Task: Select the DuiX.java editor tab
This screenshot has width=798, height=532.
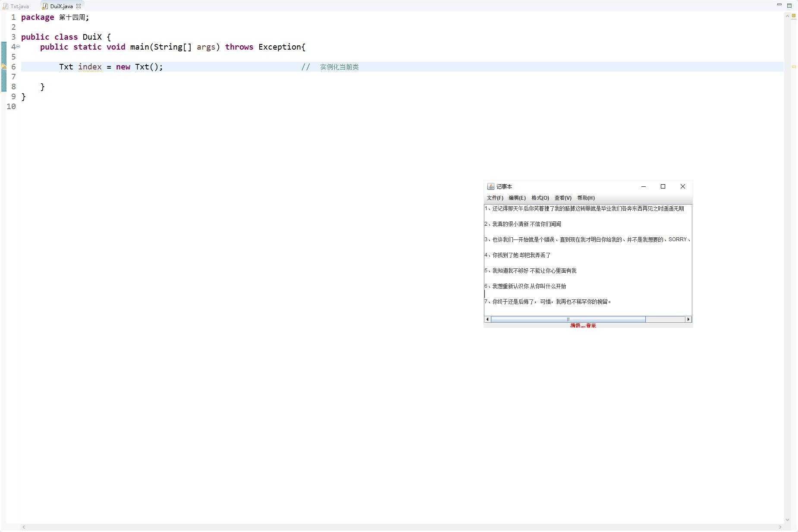Action: pyautogui.click(x=61, y=6)
